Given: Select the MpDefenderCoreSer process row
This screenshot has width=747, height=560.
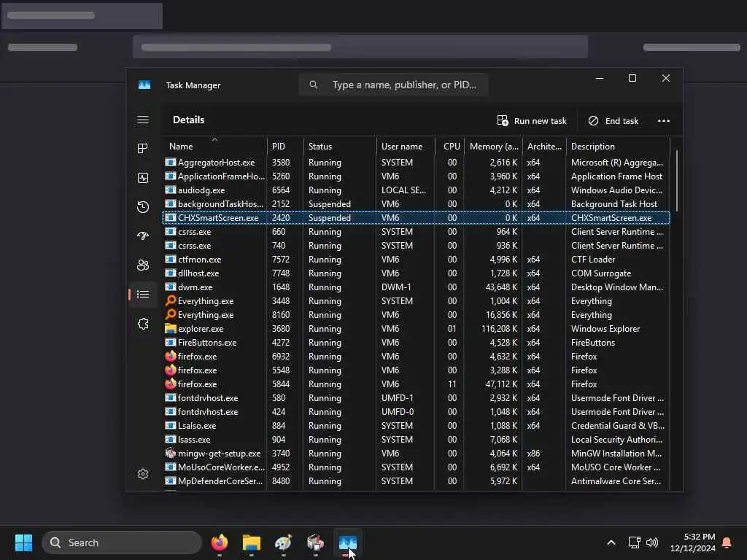Looking at the screenshot, I should [x=417, y=481].
